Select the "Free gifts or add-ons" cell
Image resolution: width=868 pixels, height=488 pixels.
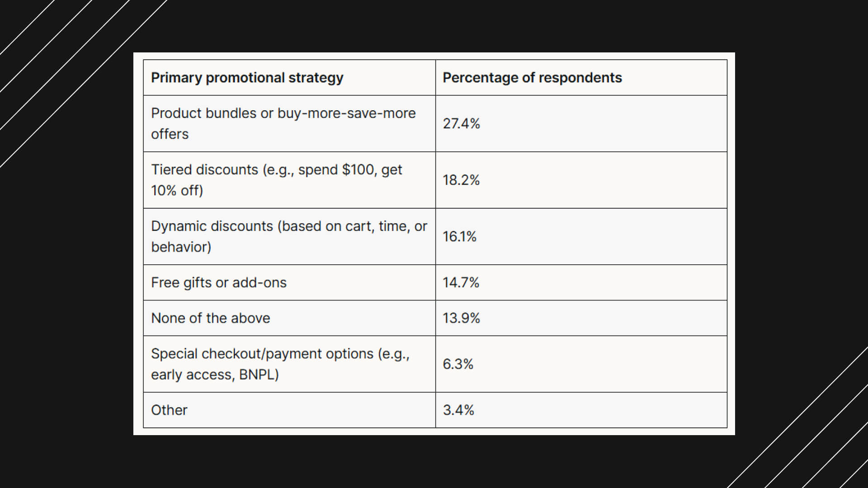click(219, 282)
